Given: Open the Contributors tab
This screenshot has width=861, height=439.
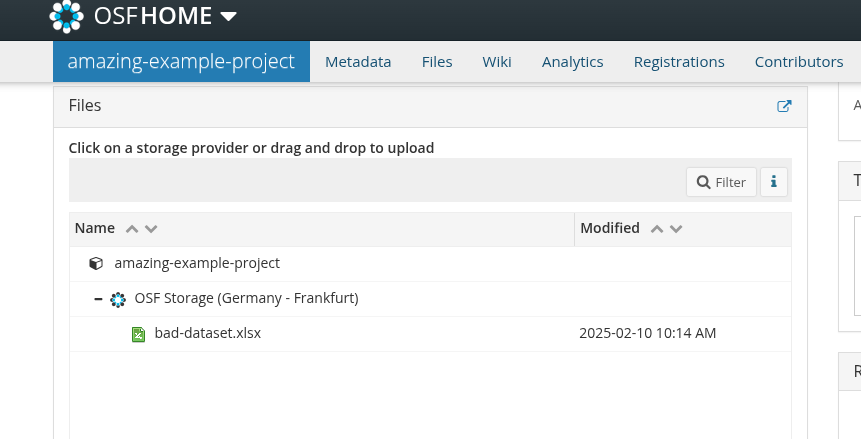Looking at the screenshot, I should [799, 62].
